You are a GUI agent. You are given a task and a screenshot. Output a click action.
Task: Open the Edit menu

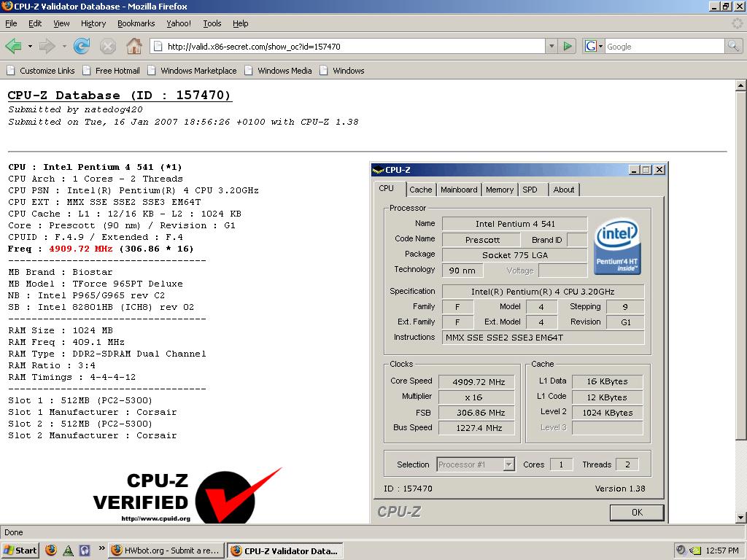[x=35, y=23]
